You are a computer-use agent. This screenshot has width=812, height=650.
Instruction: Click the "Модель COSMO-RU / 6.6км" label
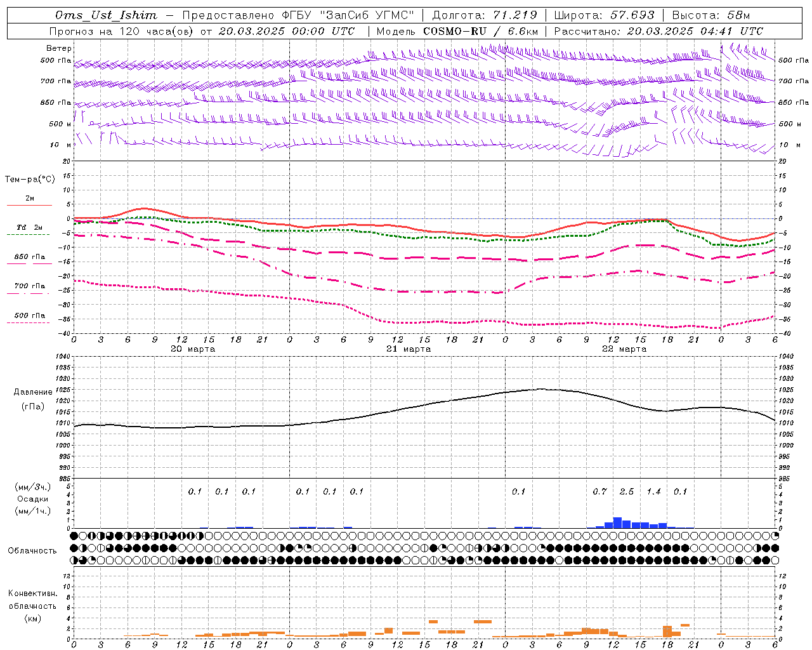click(x=457, y=31)
